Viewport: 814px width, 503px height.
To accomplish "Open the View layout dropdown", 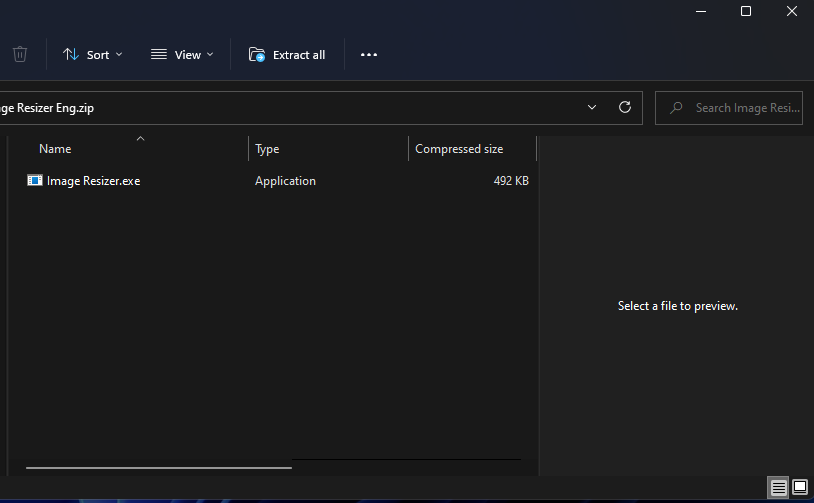I will [182, 55].
